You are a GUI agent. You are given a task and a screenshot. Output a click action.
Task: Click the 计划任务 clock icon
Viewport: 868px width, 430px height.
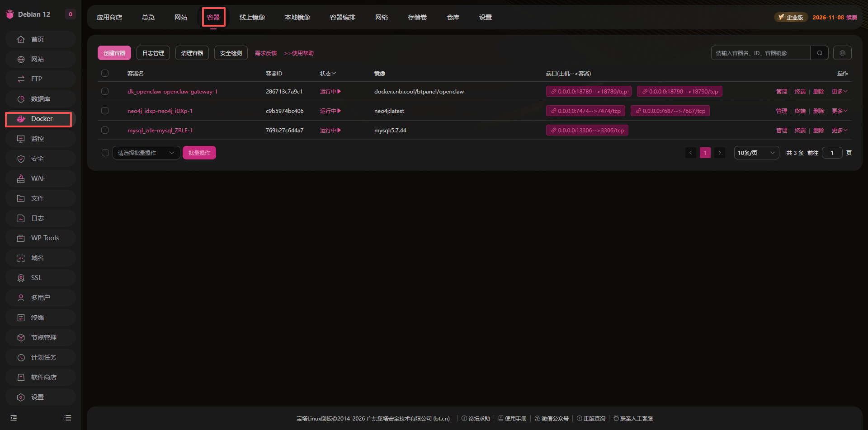[21, 357]
